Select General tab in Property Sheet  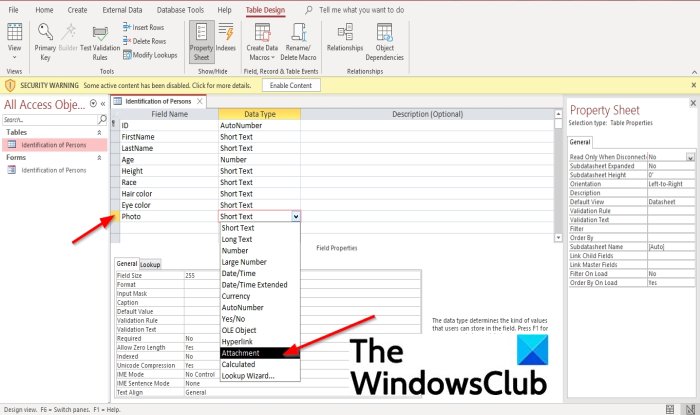(580, 142)
